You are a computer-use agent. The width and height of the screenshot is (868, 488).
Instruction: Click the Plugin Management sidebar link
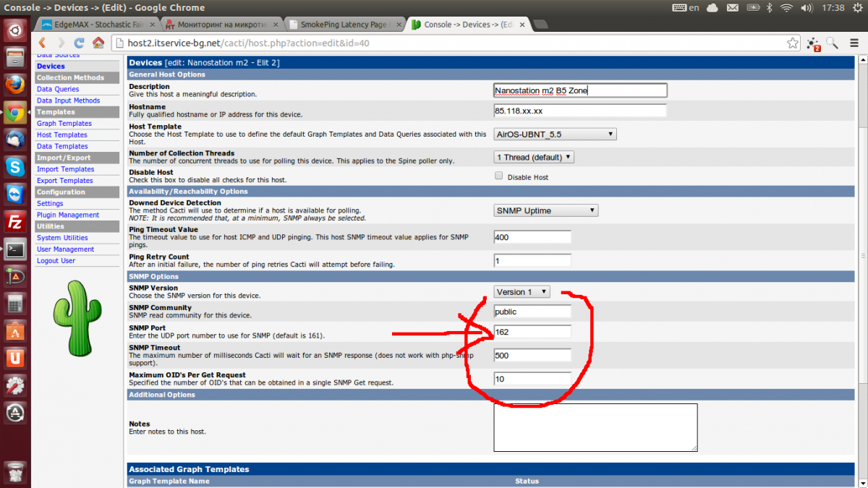click(x=68, y=215)
